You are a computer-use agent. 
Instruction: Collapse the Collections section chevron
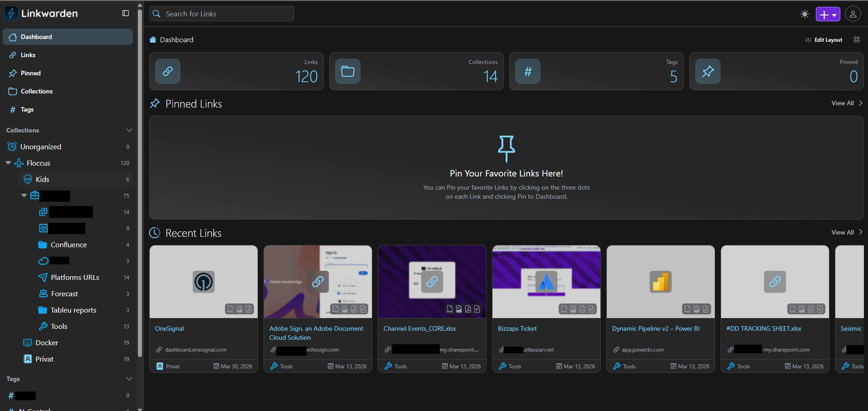(129, 130)
